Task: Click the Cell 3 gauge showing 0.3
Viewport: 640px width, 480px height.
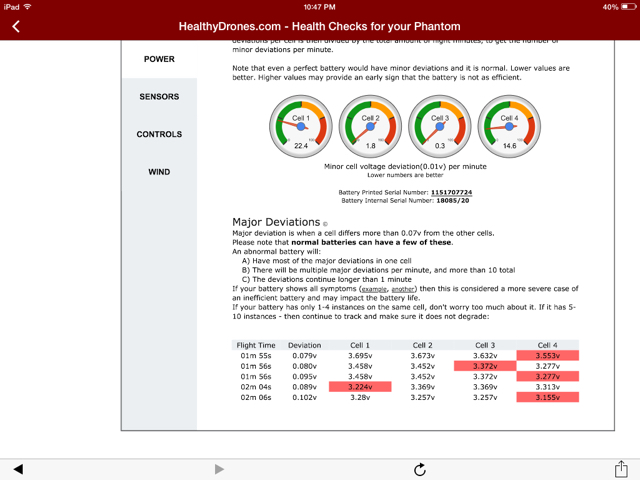Action: click(440, 127)
